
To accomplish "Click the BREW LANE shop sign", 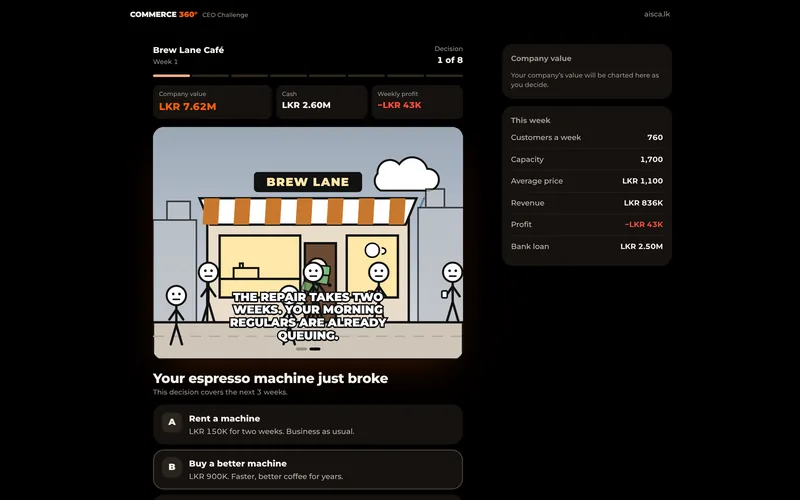I will coord(308,182).
